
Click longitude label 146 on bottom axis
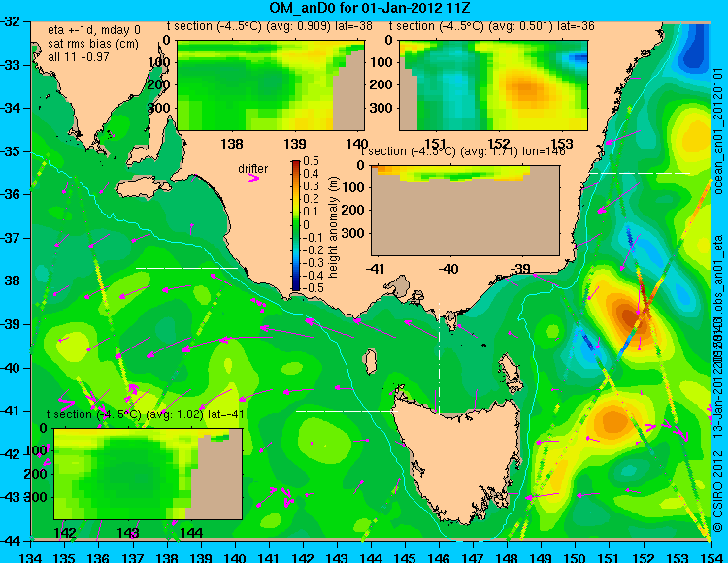439,558
